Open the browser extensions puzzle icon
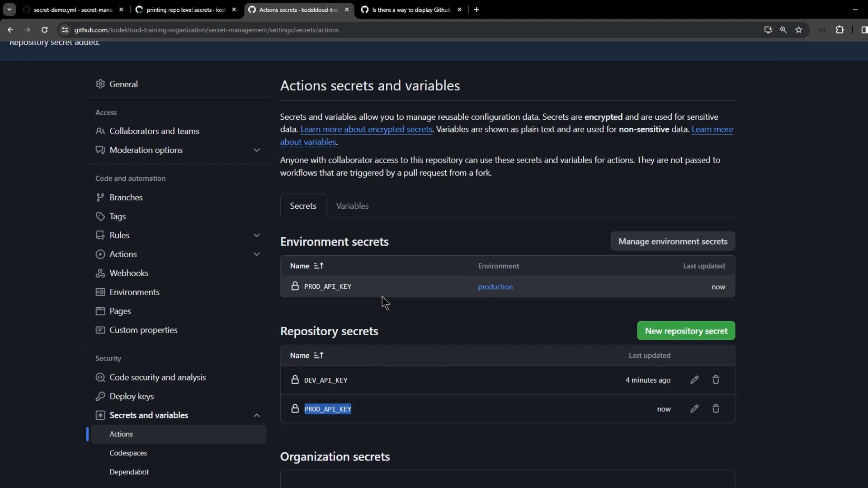 [x=840, y=30]
